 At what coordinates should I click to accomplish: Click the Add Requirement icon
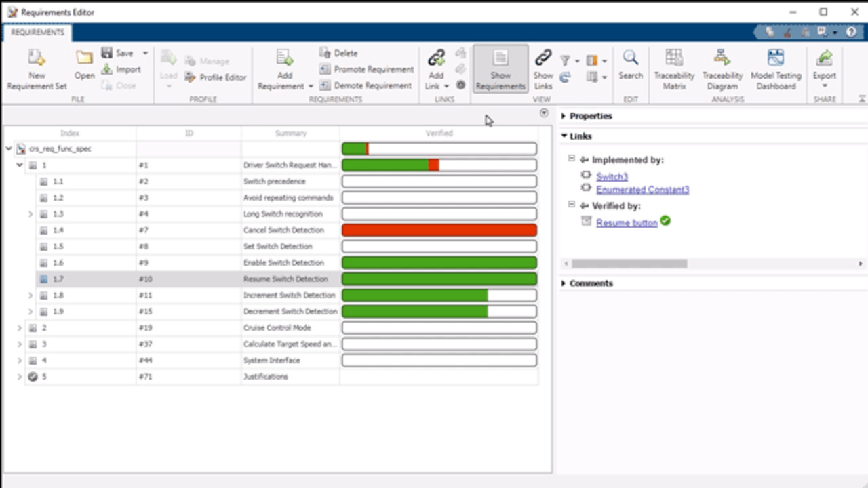(285, 60)
